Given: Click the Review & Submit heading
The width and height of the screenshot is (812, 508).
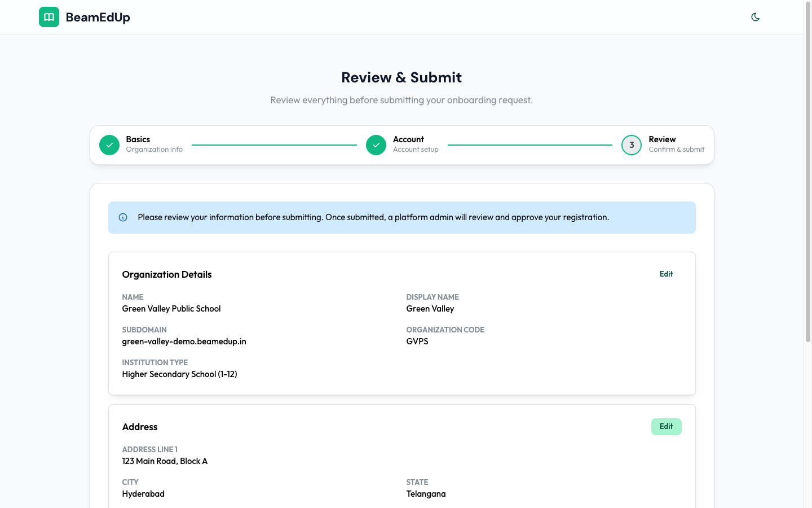Looking at the screenshot, I should click(401, 77).
